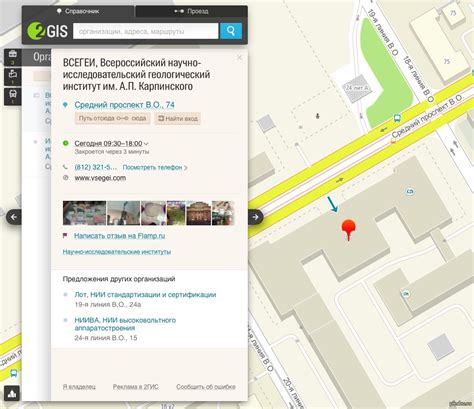The height and width of the screenshot is (409, 474).
Task: Click the Реклама в 2ГИС link
Action: click(135, 387)
